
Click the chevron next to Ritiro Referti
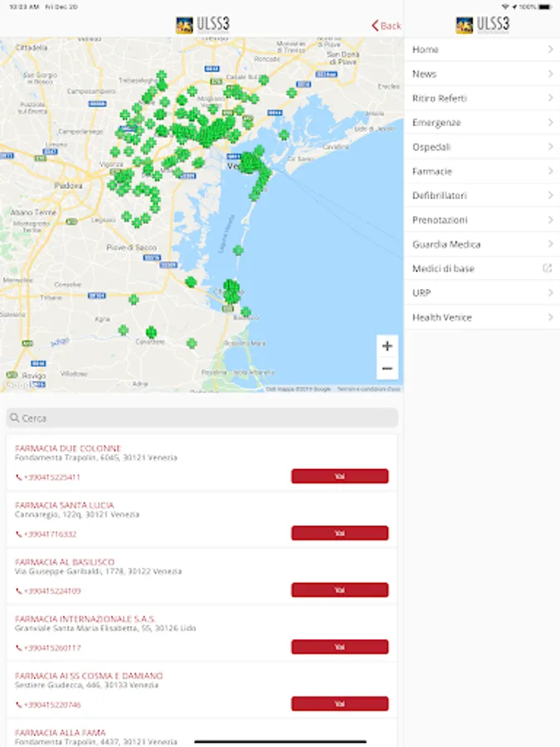point(550,98)
